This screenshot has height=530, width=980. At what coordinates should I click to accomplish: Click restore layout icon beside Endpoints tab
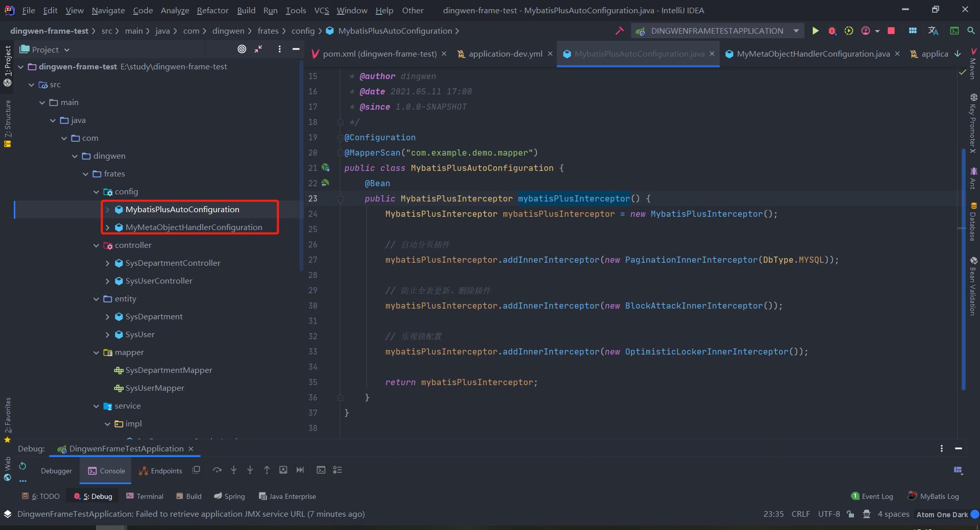[196, 470]
